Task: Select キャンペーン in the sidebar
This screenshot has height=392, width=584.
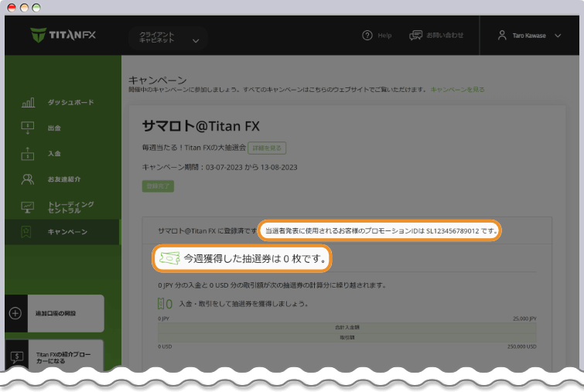Action: tap(67, 232)
